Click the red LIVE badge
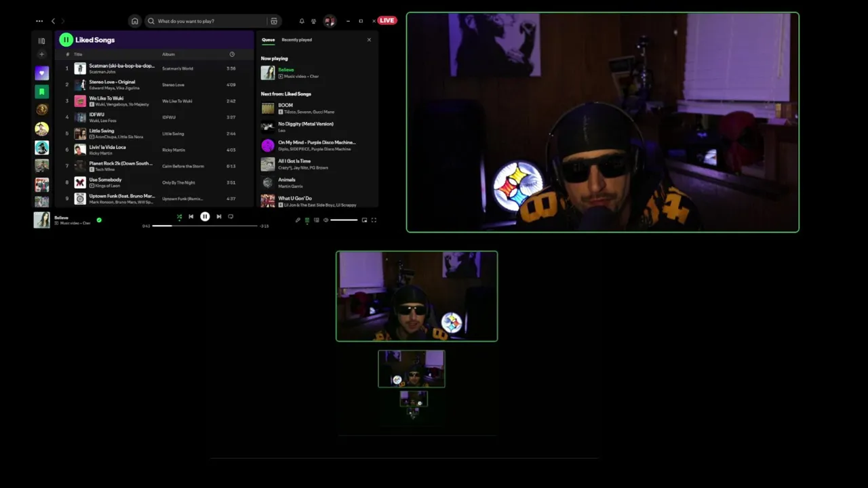Viewport: 868px width, 488px height. click(387, 20)
